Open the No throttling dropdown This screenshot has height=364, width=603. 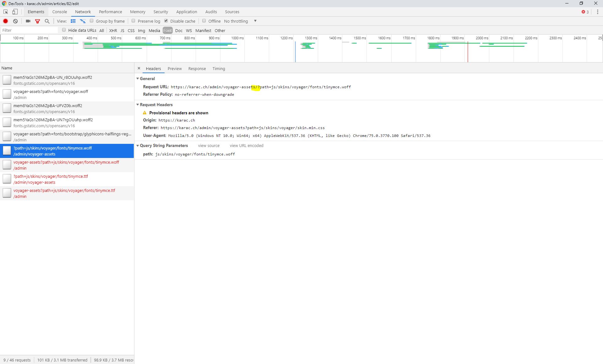click(x=240, y=21)
